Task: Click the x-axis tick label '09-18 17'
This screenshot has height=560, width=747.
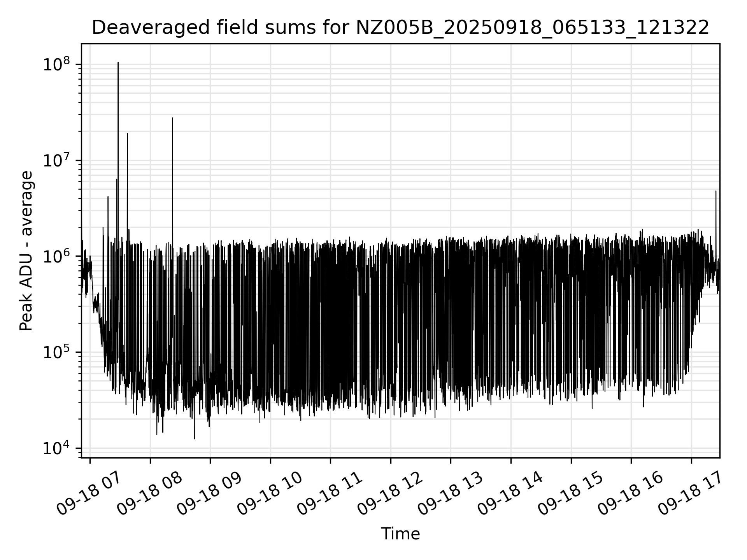Action: [690, 493]
